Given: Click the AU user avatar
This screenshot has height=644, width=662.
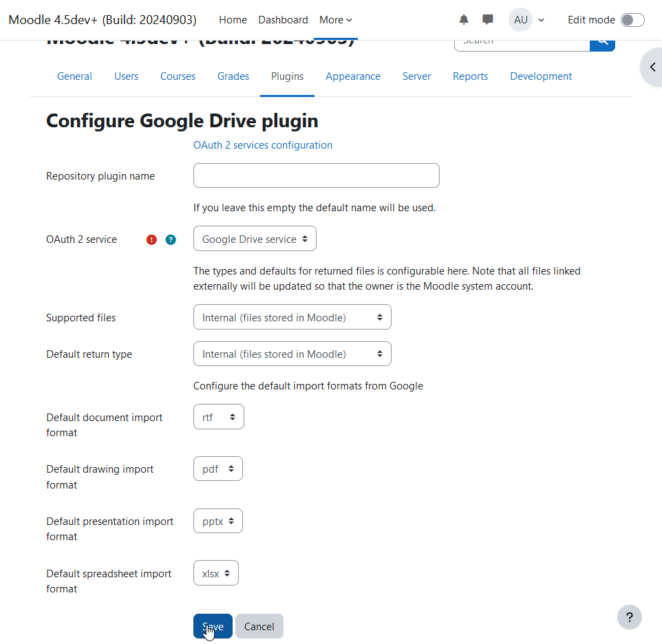Looking at the screenshot, I should 520,20.
